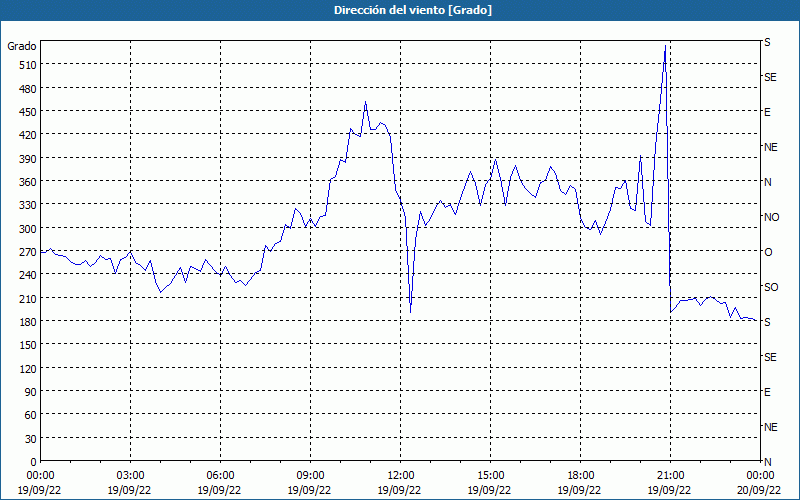Image resolution: width=800 pixels, height=500 pixels.
Task: Click the 90 degree axis label
Action: click(x=31, y=391)
